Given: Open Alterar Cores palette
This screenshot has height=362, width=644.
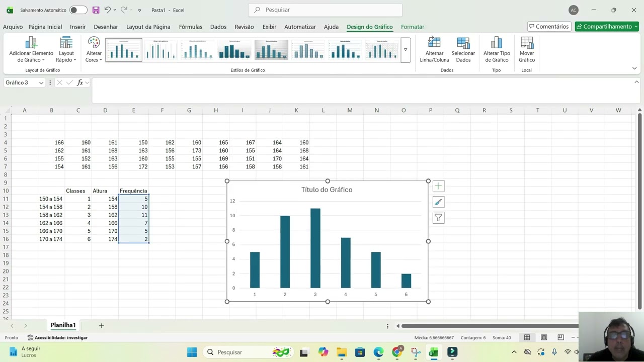Looking at the screenshot, I should click(x=94, y=50).
